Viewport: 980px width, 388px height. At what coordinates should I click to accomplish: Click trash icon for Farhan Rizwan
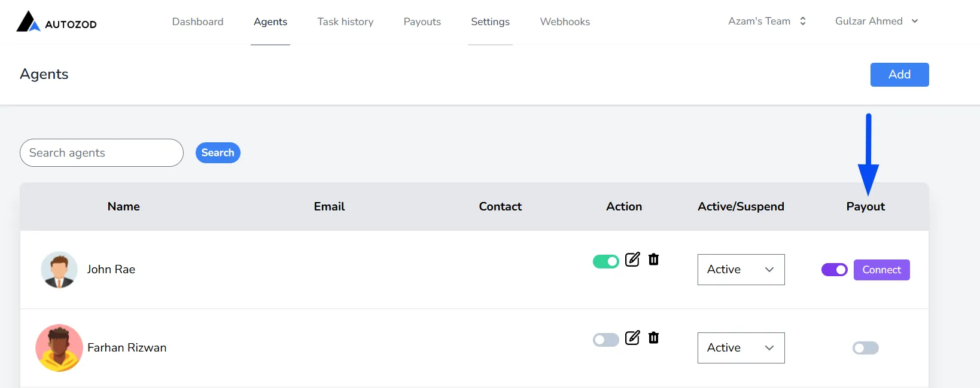[x=653, y=338]
